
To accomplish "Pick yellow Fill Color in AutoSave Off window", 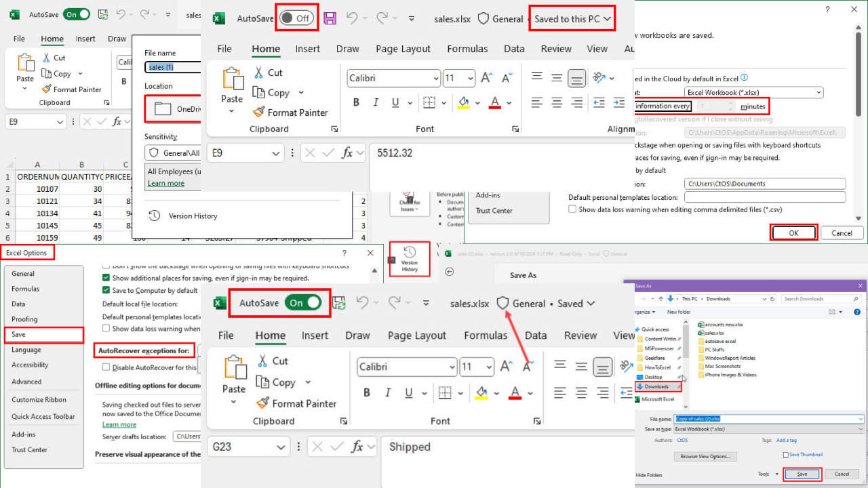I will pyautogui.click(x=464, y=103).
